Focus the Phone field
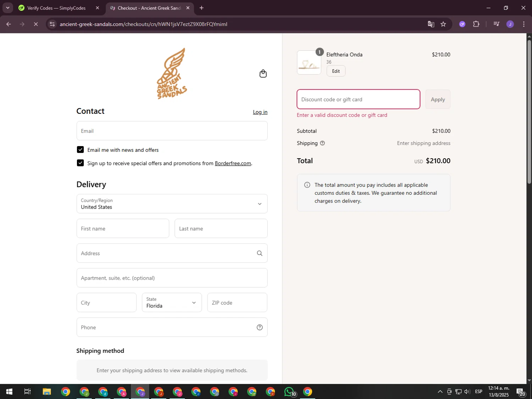 [x=172, y=327]
